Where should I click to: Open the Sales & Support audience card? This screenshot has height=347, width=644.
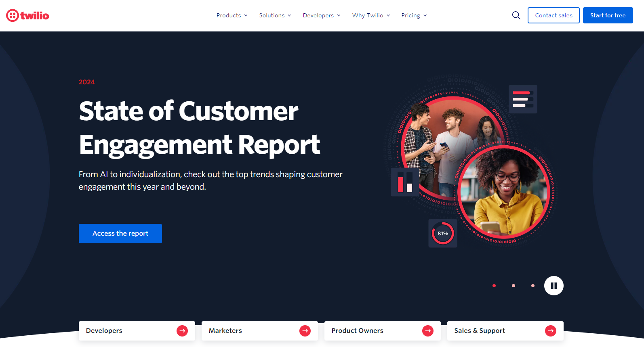click(505, 331)
